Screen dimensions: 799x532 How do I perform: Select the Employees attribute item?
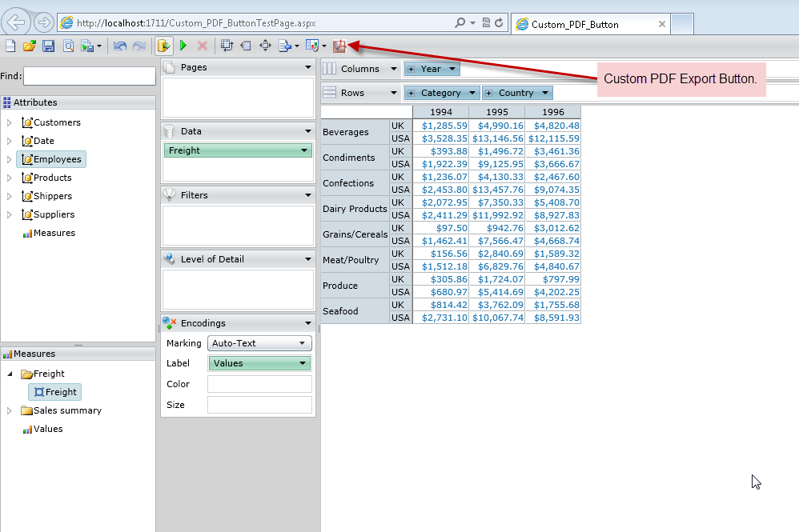(x=51, y=159)
